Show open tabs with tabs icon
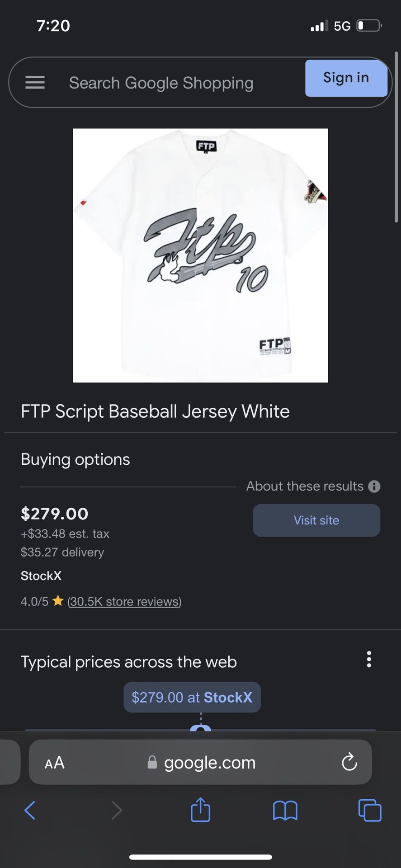The height and width of the screenshot is (868, 401). [369, 810]
